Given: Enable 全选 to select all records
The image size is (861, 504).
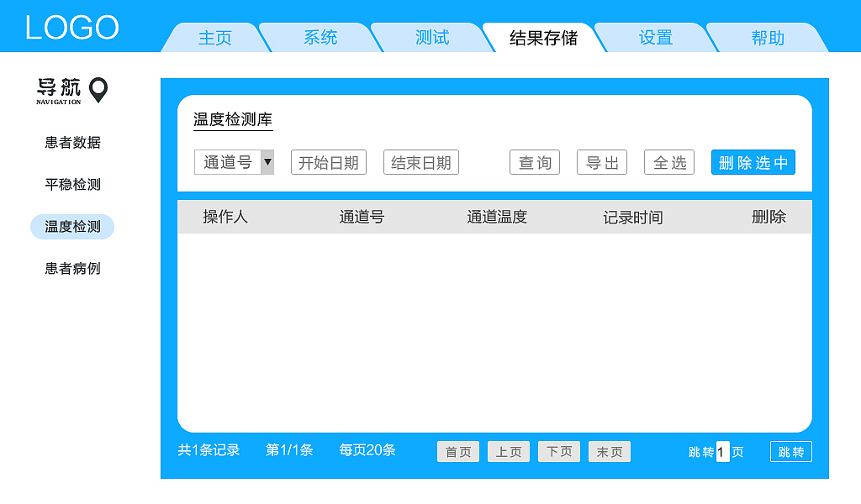Looking at the screenshot, I should pos(669,162).
